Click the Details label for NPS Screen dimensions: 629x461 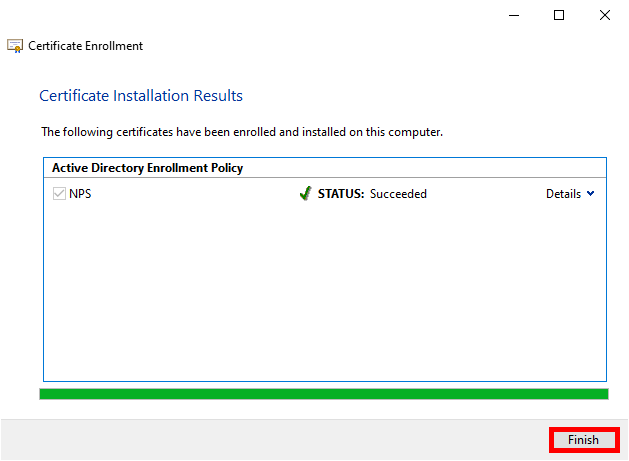[x=563, y=194]
